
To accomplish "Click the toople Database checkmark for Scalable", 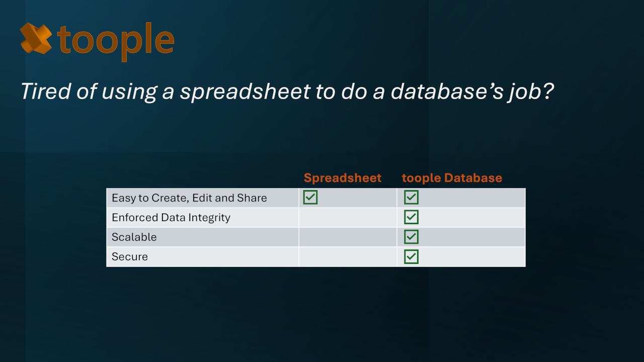I will (x=411, y=237).
